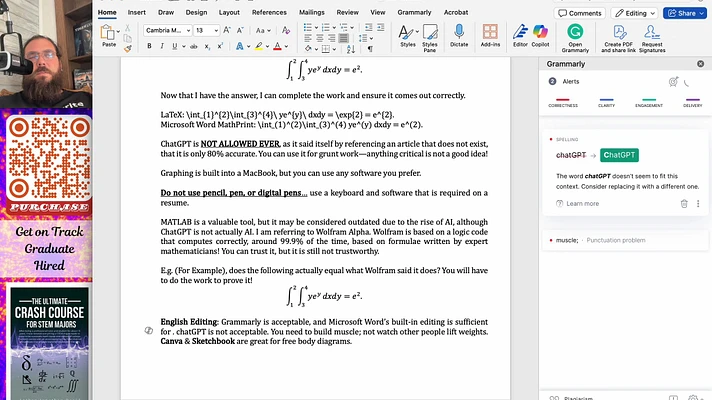Open the Change Case Aa dropdown
The image size is (712, 400).
coord(263,30)
